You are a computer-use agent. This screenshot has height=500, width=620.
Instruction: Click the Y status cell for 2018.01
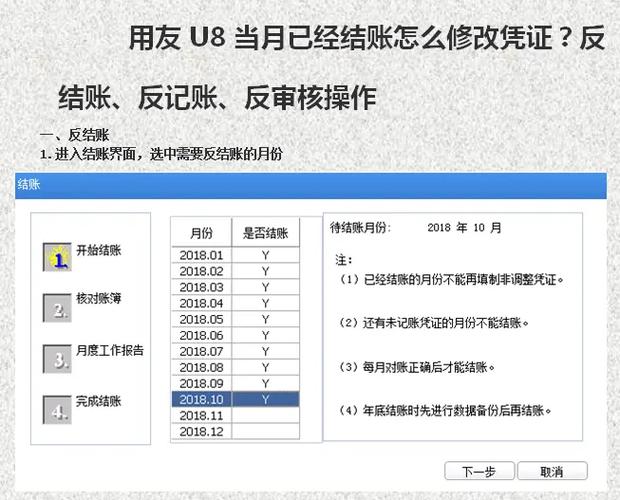[265, 255]
